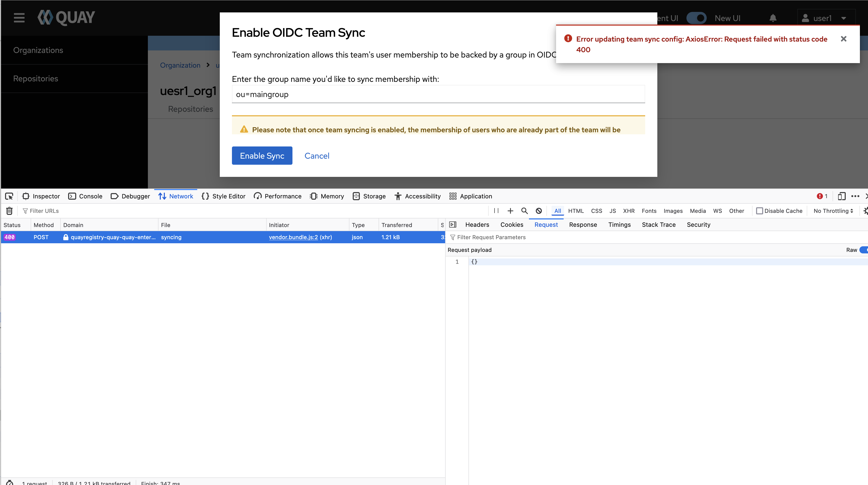Click the trash icon to clear network log
This screenshot has width=868, height=485.
[9, 211]
